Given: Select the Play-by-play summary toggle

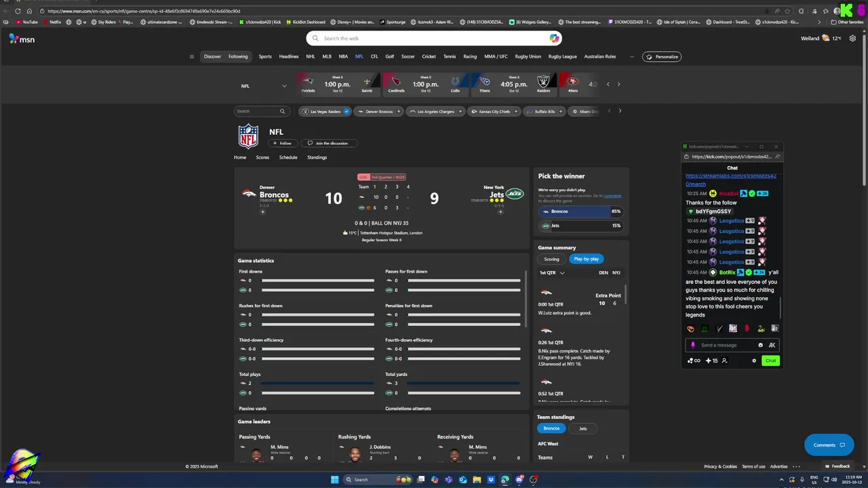Looking at the screenshot, I should coord(587,259).
